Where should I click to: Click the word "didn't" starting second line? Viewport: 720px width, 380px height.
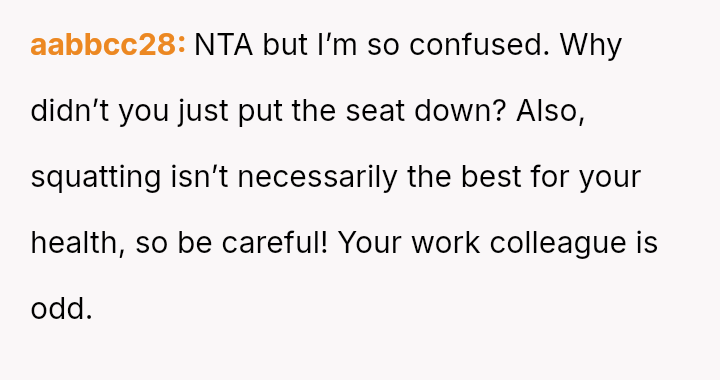pos(70,111)
